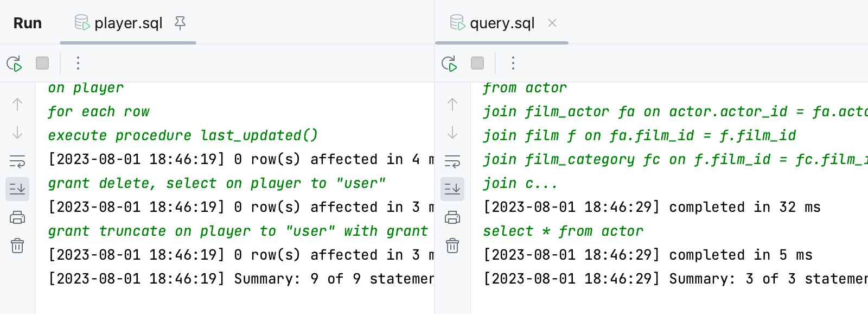Unpin the player.sql tab

[180, 23]
